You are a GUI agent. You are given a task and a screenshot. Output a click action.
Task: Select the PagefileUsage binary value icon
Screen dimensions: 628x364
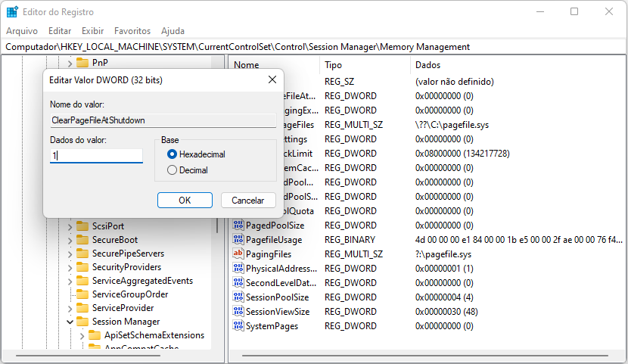[x=238, y=240]
